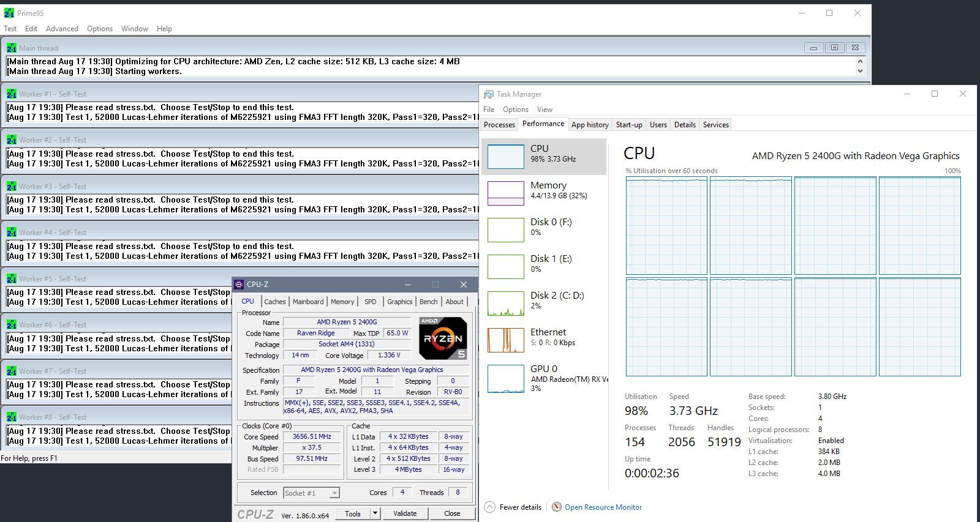
Task: Open the View menu in Task Manager
Action: (545, 110)
